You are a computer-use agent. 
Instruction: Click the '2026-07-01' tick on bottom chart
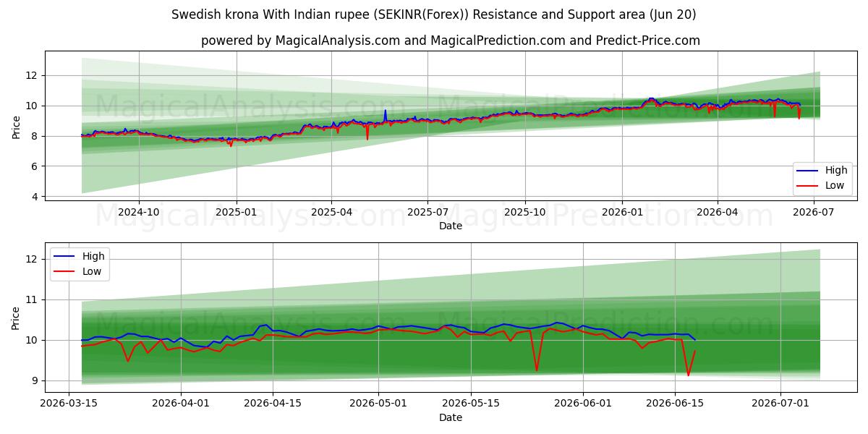point(781,404)
